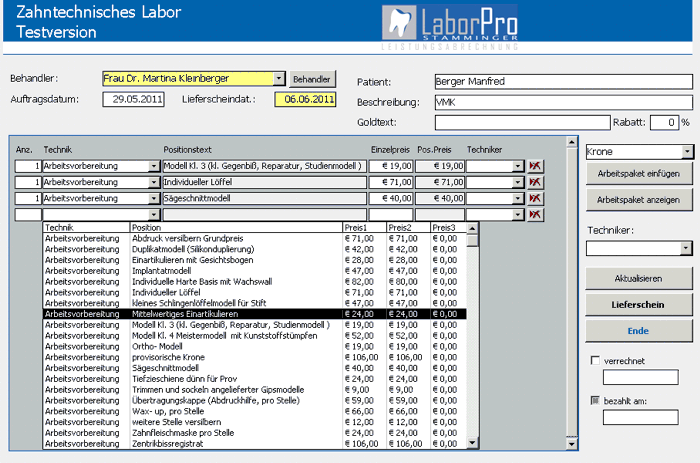Select Mittelwertiges Einartikulieren from the list
This screenshot has height=463, width=700.
(x=200, y=314)
